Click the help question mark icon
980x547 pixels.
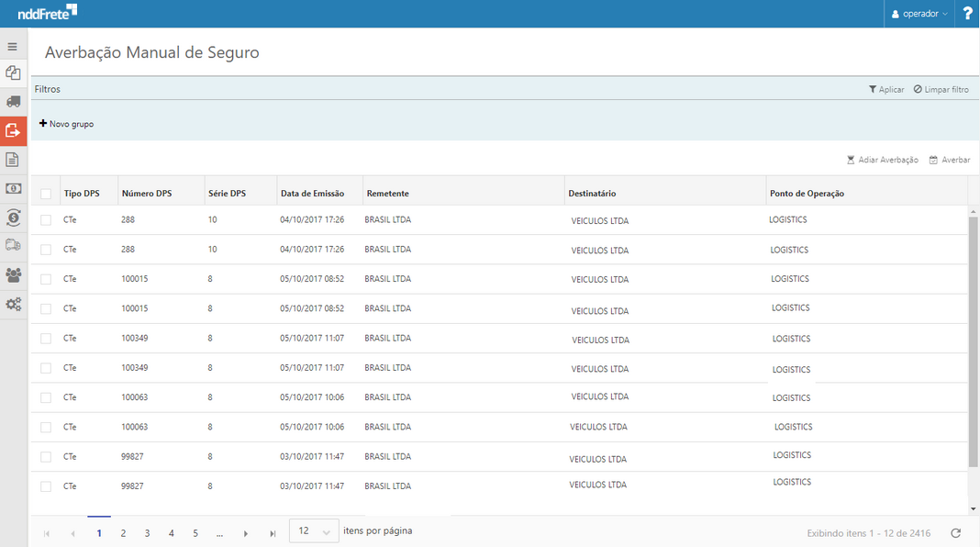click(967, 14)
